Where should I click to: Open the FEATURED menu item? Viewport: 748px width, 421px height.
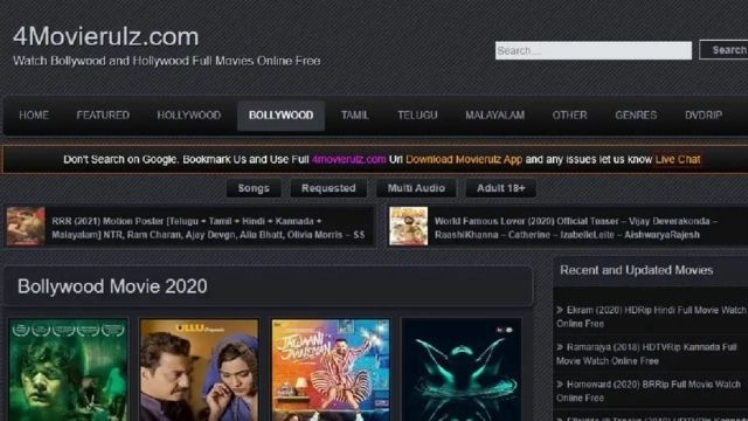(103, 115)
